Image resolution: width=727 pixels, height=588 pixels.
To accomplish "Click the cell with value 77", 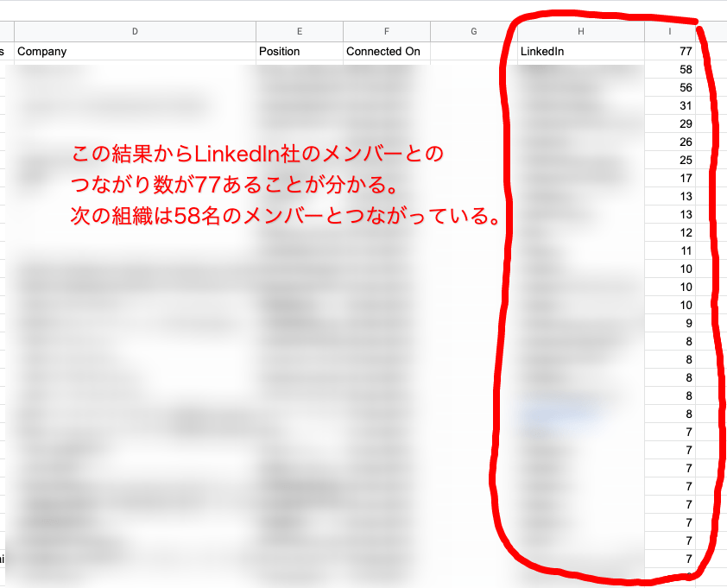I will 670,52.
